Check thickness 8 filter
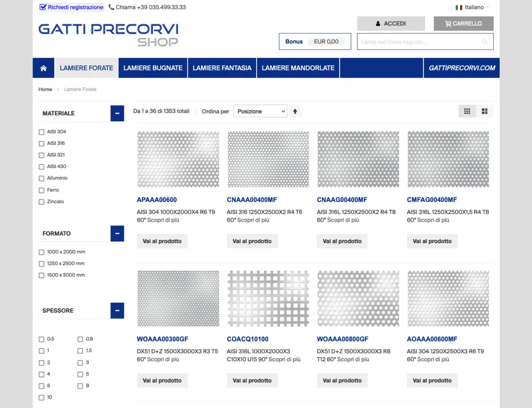532x408 pixels. [80, 386]
